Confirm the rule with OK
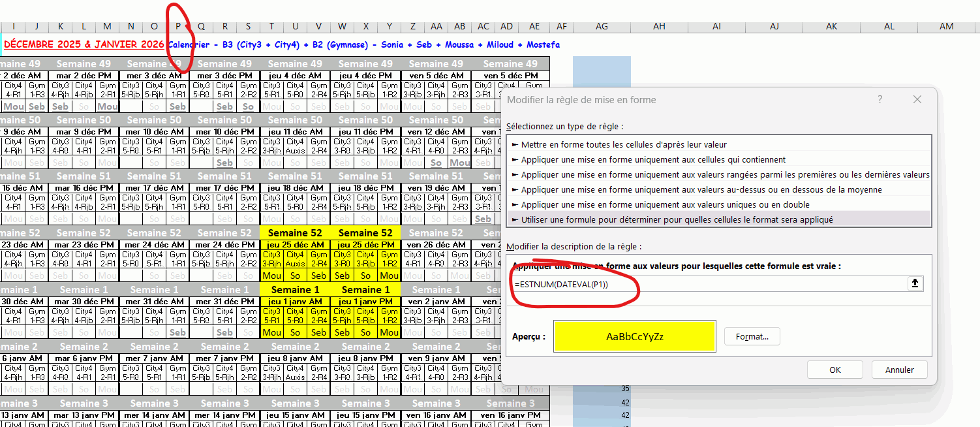 pyautogui.click(x=835, y=370)
